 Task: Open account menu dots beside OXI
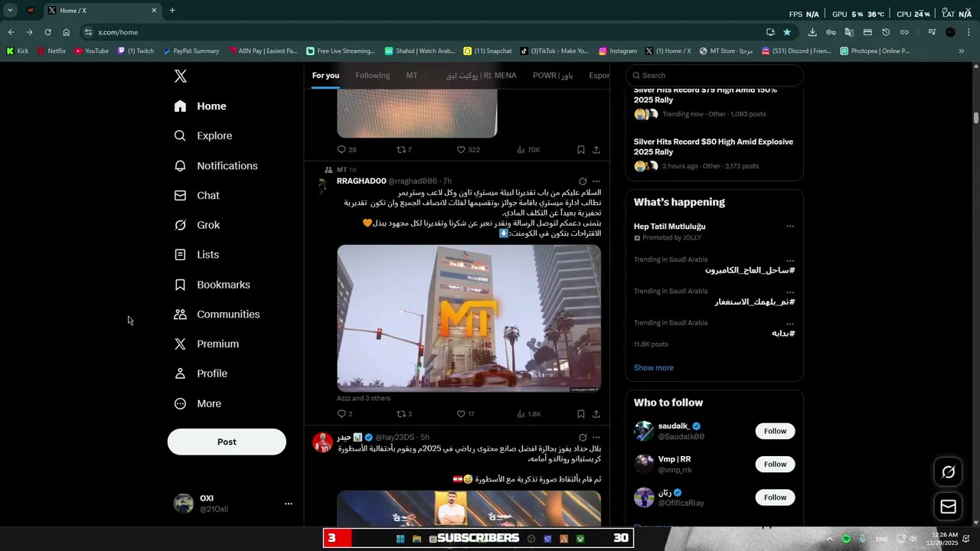289,504
